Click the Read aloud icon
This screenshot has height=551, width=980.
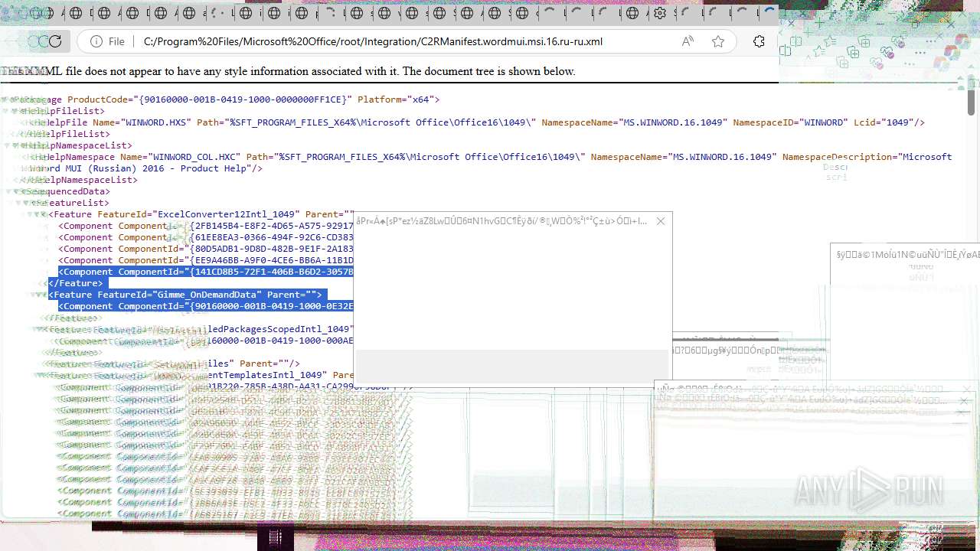(x=688, y=41)
